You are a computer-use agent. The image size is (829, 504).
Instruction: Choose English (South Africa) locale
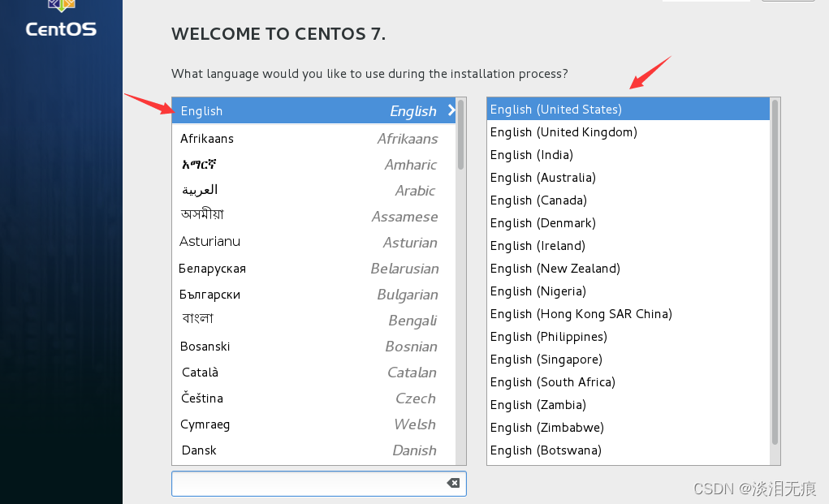point(628,382)
